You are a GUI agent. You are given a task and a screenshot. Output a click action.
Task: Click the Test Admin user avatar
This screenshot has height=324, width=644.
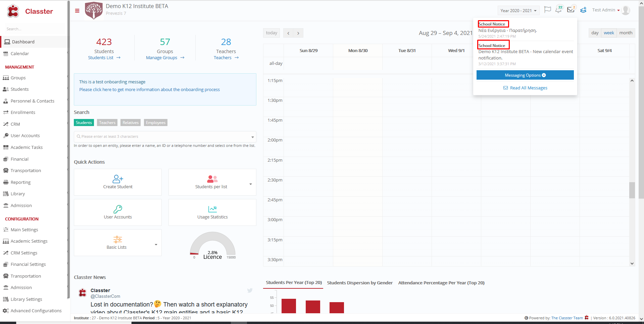pos(626,10)
